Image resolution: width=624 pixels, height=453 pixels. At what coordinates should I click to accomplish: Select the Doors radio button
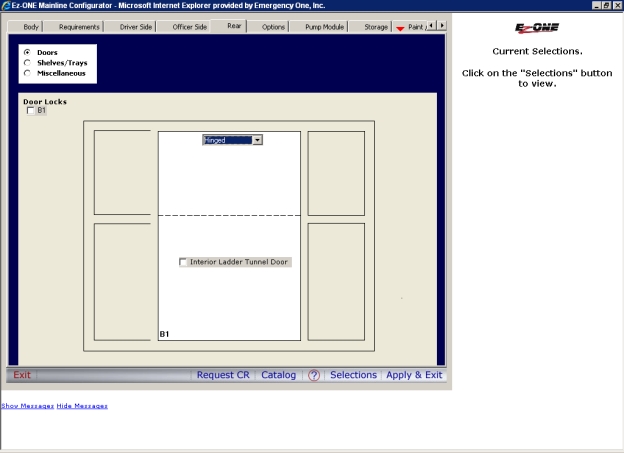tap(27, 52)
